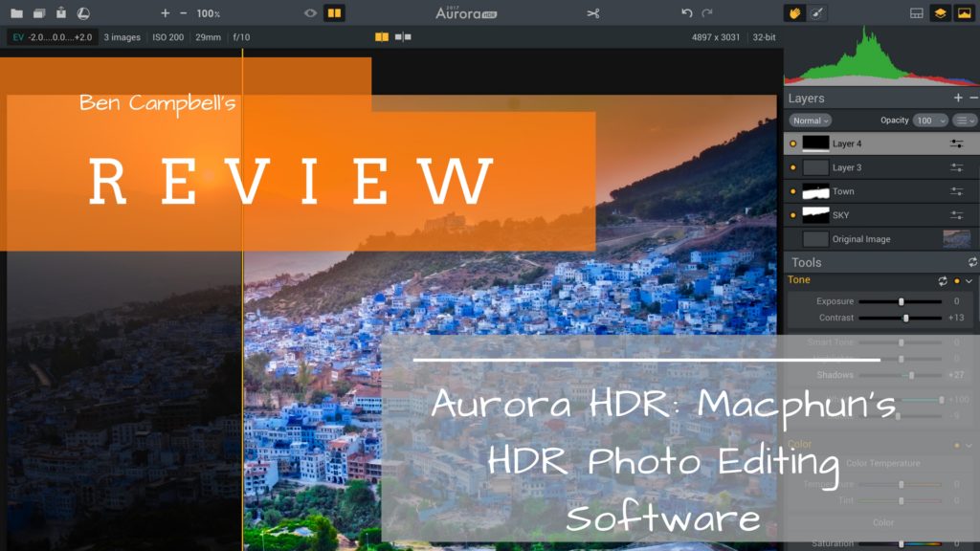The image size is (980, 551).
Task: Open the Opacity 100 dropdown
Action: pos(930,121)
